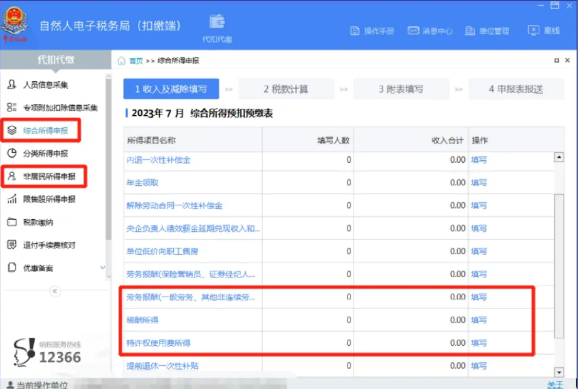
Task: Select step 4 申报表报送
Action: pos(516,89)
